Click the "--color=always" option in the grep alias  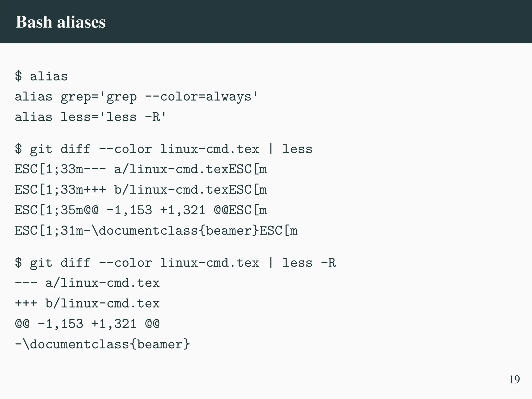coord(198,97)
